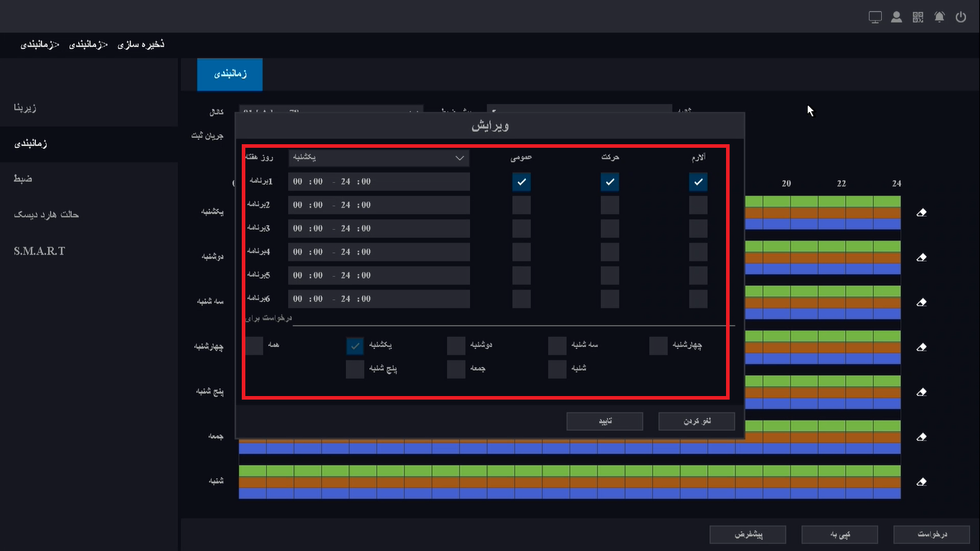Enable آلارم checkbox for برنامه6
Screen dimensions: 980x551
tap(698, 299)
